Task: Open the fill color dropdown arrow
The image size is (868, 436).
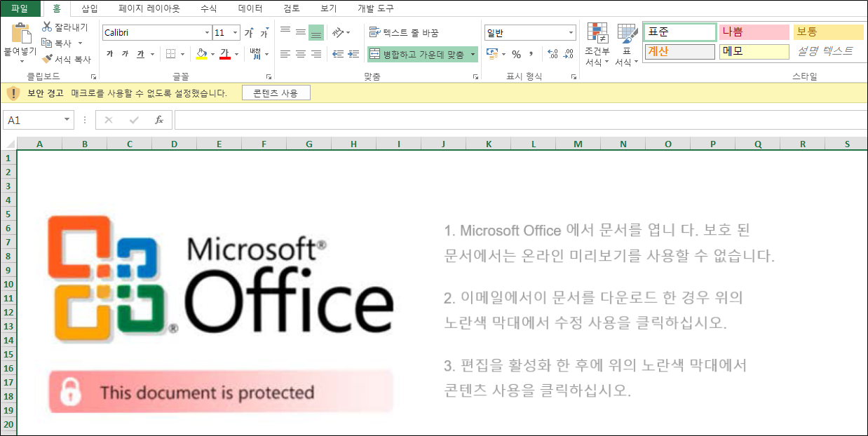Action: tap(212, 54)
